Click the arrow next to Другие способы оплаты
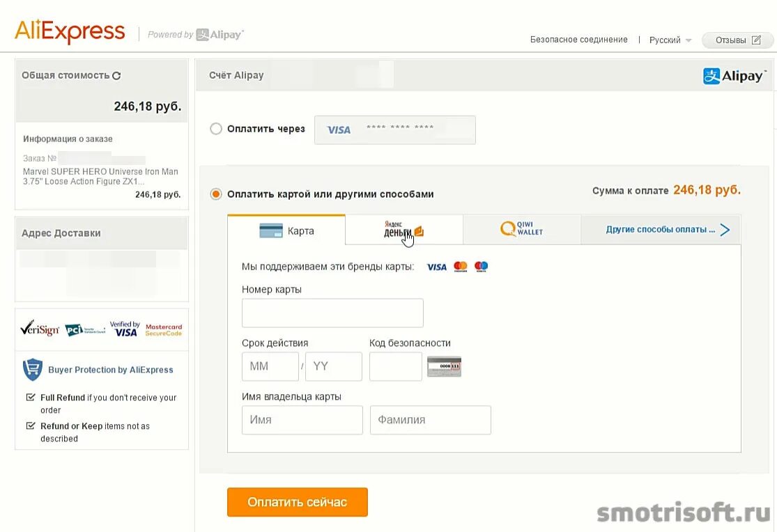Screen dimensions: 777x532 pos(725,229)
